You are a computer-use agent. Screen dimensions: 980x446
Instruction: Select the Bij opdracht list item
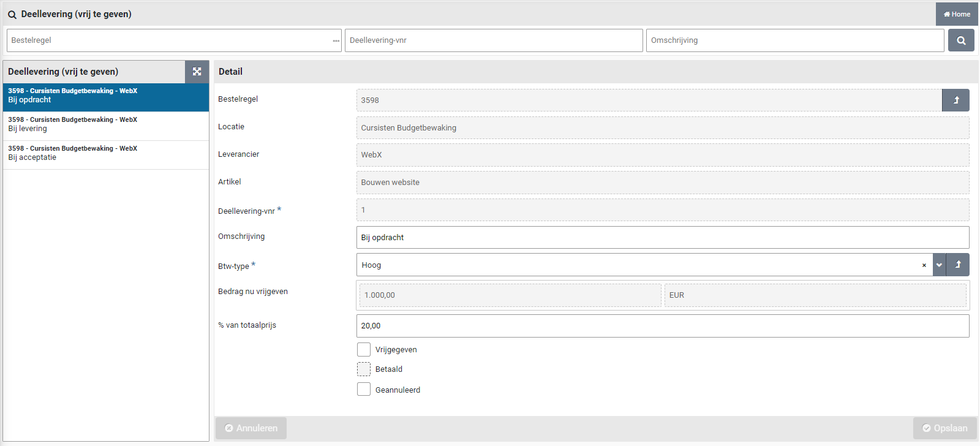click(105, 97)
